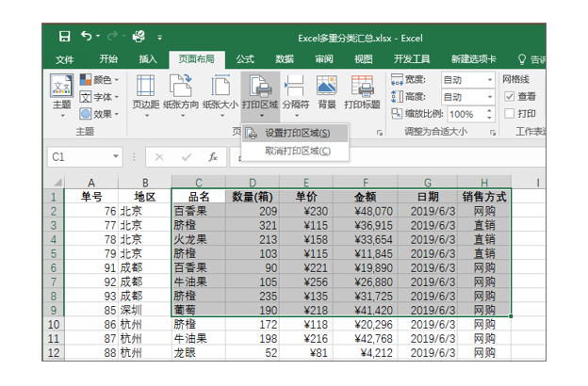Click the Print Titles (打印标题) icon

click(x=362, y=92)
